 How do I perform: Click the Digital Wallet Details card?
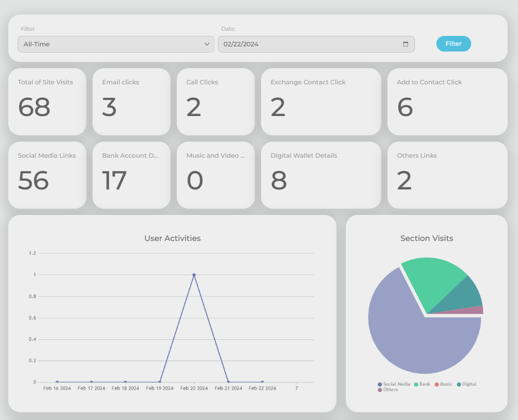pos(321,175)
